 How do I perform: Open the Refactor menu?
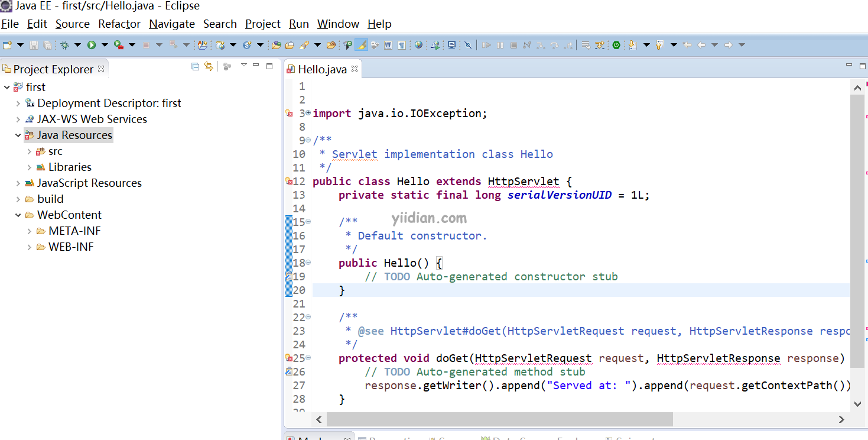(x=119, y=24)
